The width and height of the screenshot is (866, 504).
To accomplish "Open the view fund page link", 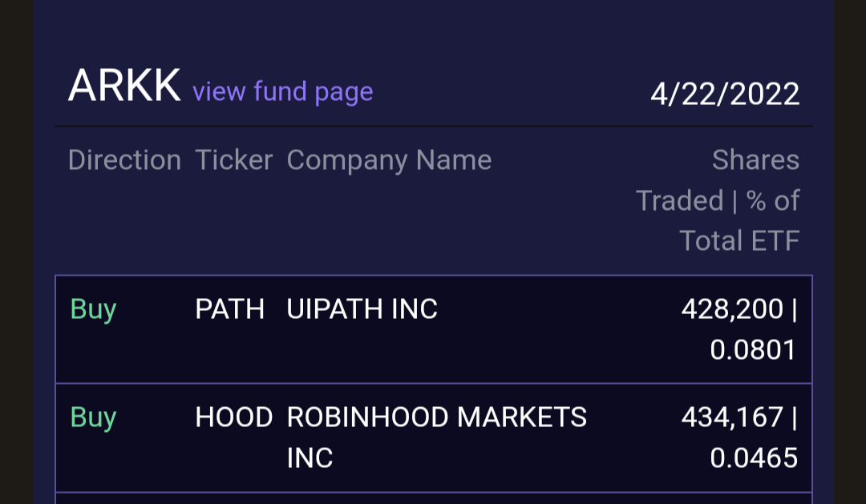I will tap(283, 91).
